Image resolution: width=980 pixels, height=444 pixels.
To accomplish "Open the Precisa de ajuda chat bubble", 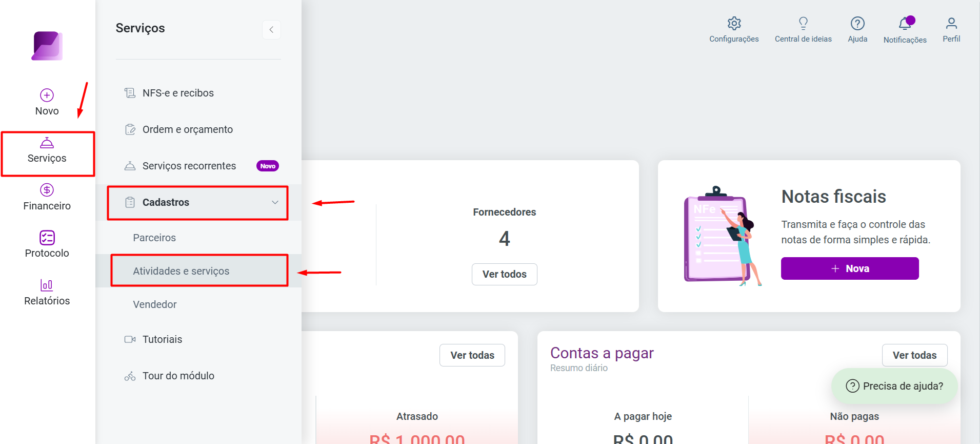I will [894, 386].
